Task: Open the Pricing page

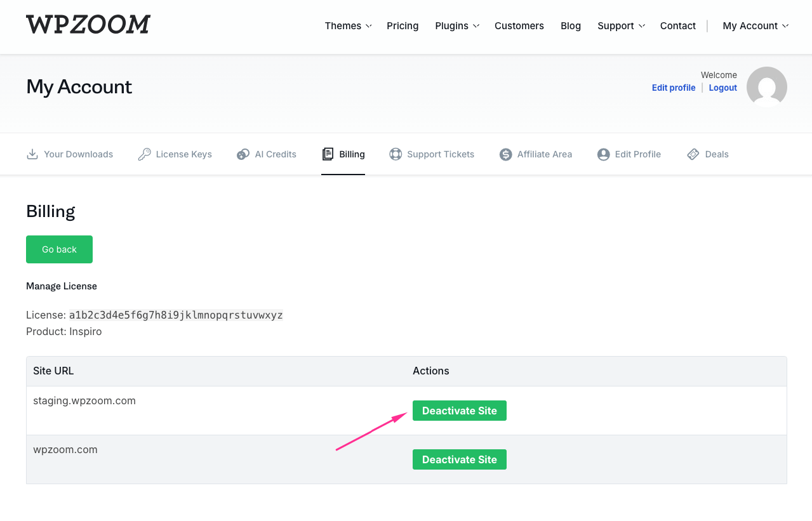Action: [x=403, y=26]
